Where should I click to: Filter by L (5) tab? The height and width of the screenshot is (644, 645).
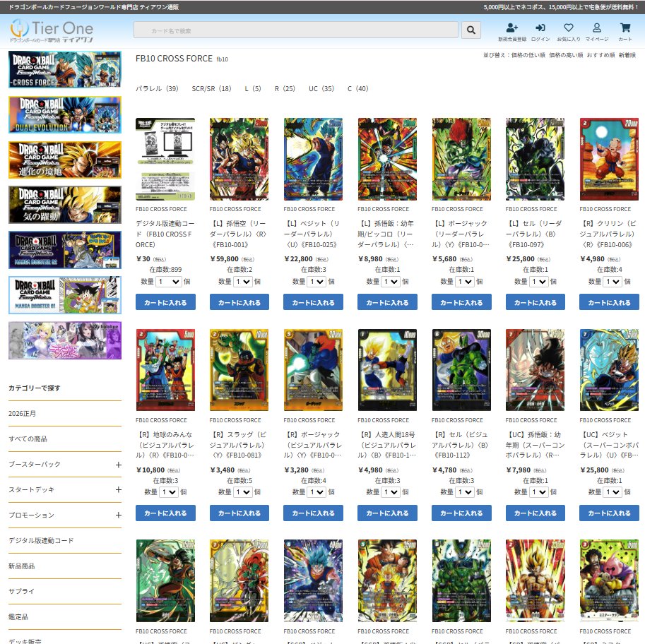click(253, 88)
